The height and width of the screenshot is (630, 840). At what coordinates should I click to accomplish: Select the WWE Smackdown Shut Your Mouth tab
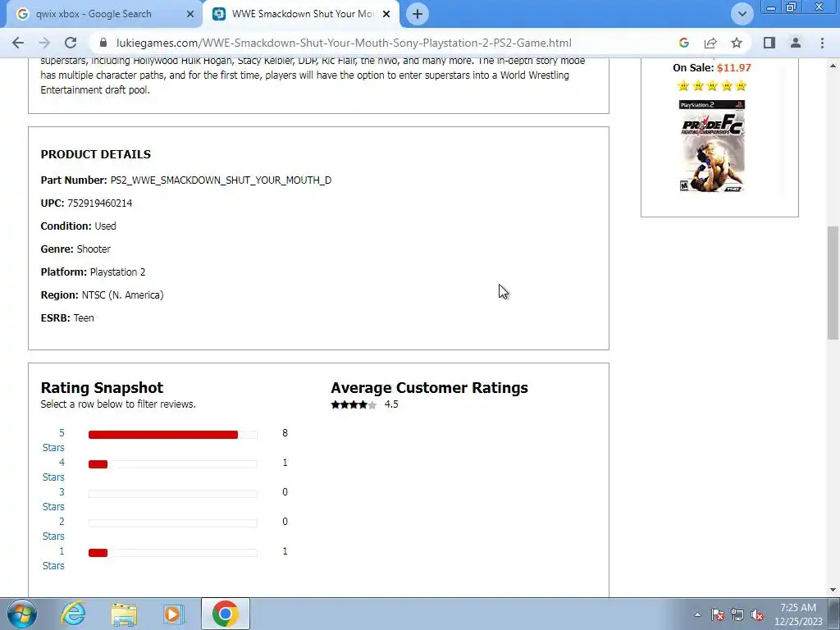tap(303, 14)
